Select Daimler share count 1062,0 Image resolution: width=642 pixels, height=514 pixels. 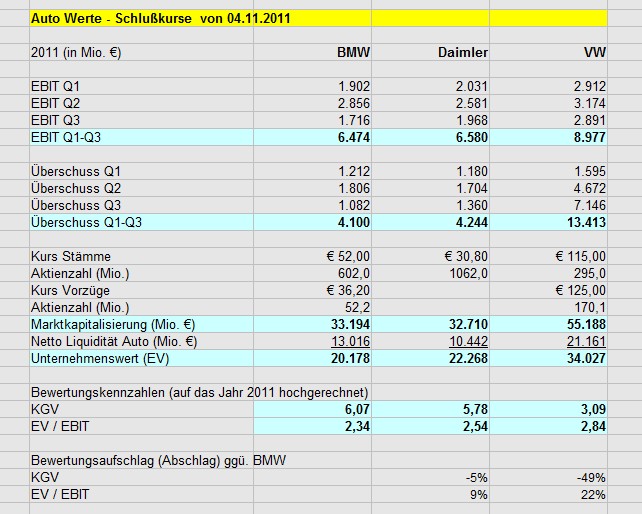[x=469, y=273]
